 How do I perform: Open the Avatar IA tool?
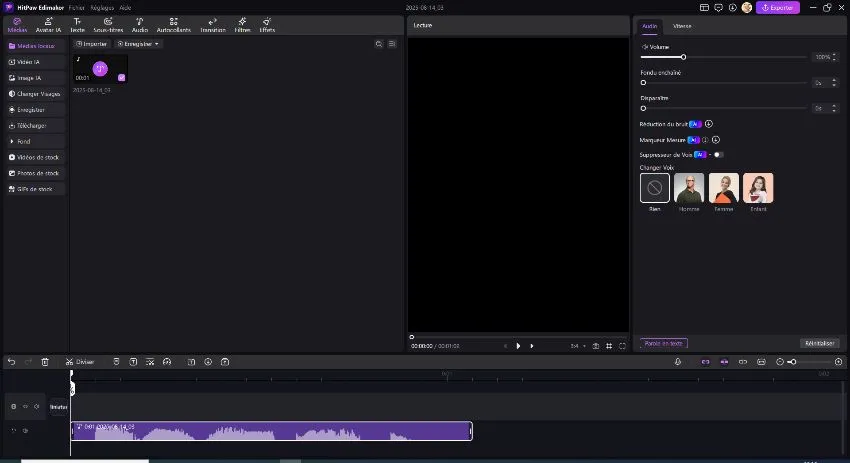pos(48,25)
